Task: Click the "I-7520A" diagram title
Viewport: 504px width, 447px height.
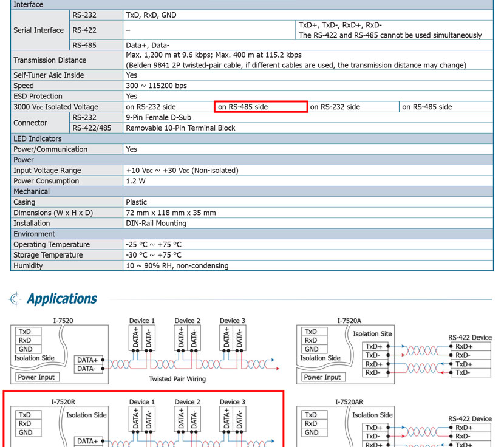Action: click(349, 321)
